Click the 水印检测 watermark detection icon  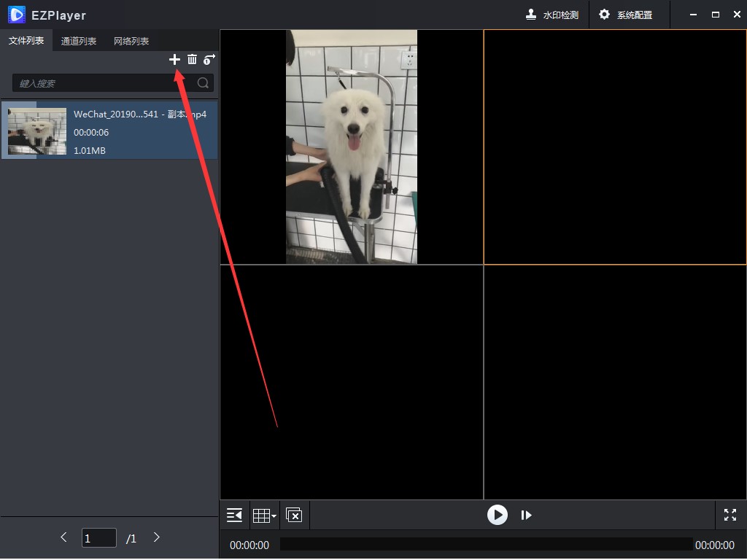pyautogui.click(x=552, y=14)
